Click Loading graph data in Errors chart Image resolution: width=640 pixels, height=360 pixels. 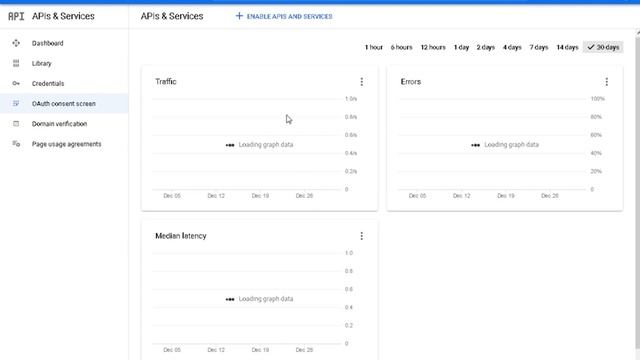pyautogui.click(x=511, y=144)
